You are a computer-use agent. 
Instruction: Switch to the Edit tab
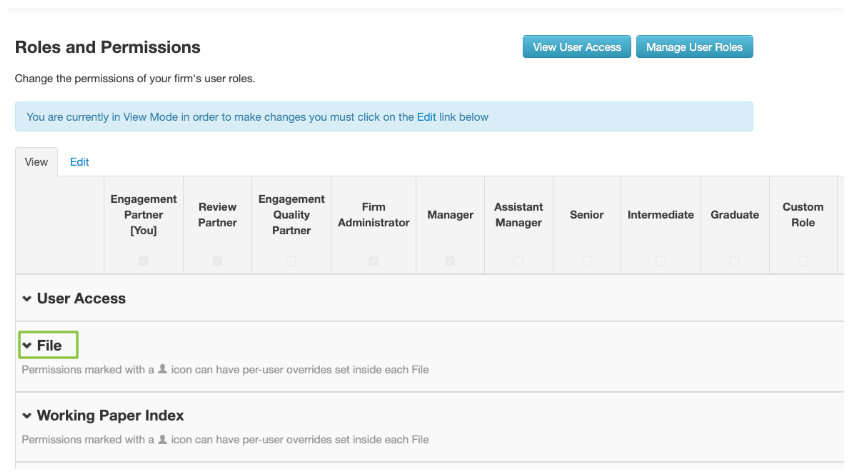click(x=79, y=162)
